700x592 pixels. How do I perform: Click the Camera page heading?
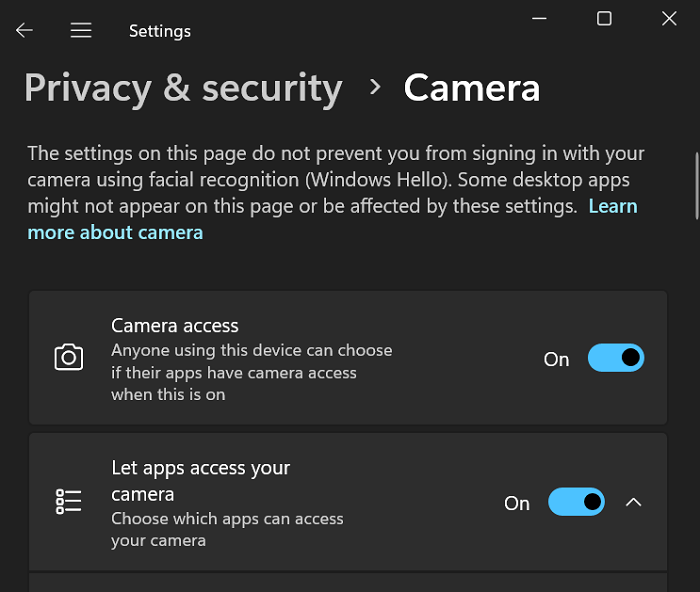(472, 88)
